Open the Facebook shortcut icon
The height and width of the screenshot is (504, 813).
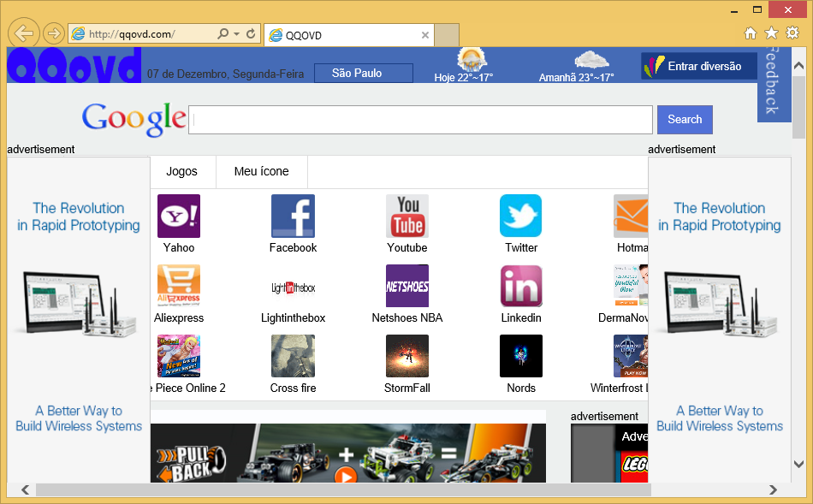click(x=293, y=216)
